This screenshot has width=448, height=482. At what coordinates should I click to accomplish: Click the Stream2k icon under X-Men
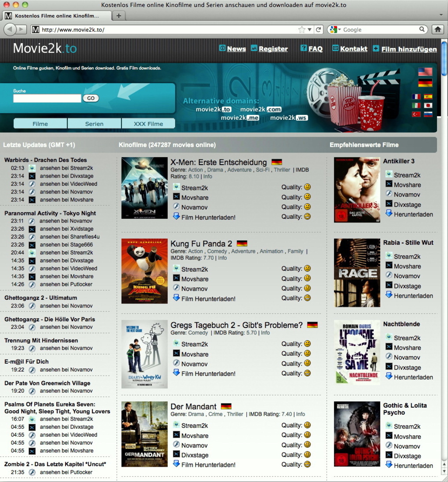click(x=176, y=187)
